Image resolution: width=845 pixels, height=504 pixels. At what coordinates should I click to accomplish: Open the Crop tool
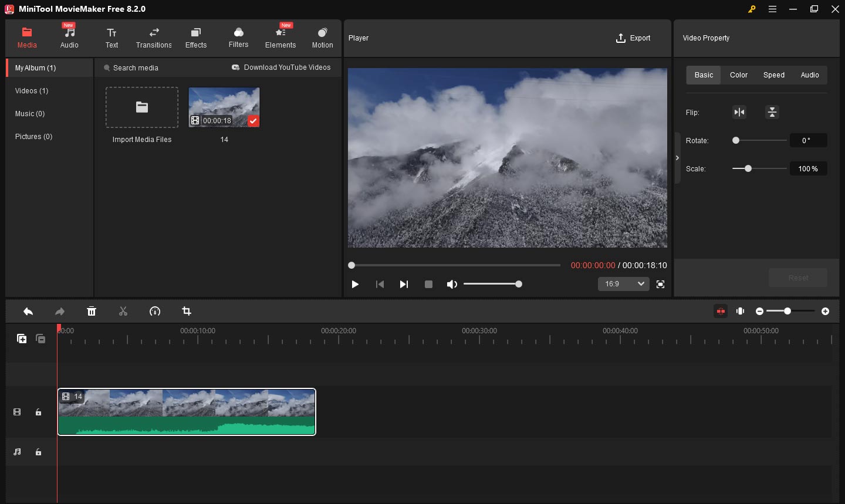pyautogui.click(x=187, y=312)
